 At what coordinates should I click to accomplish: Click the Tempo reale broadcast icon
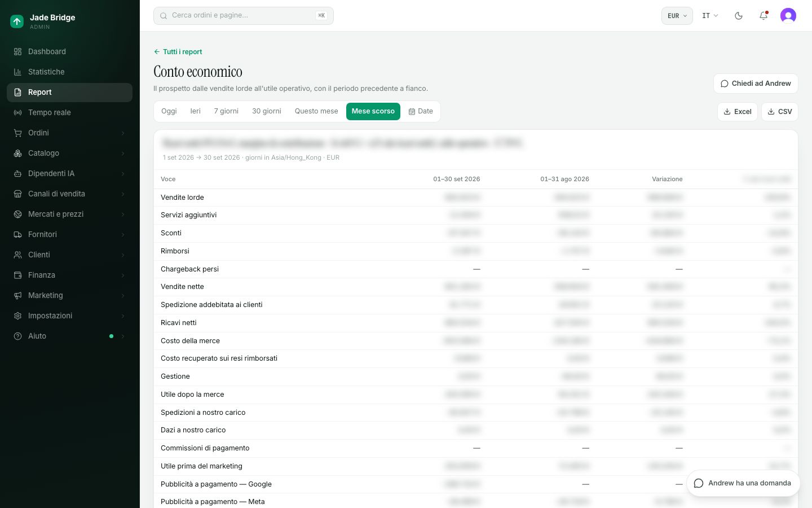pyautogui.click(x=17, y=112)
